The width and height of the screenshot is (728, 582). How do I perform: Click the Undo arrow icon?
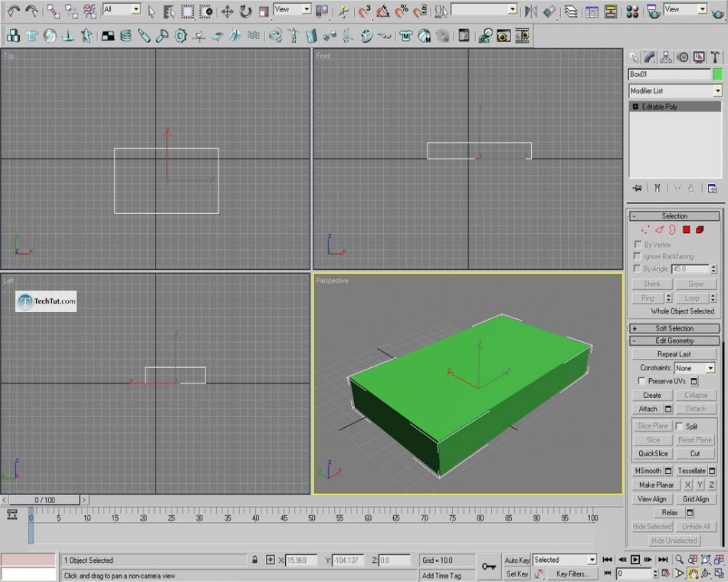click(14, 12)
